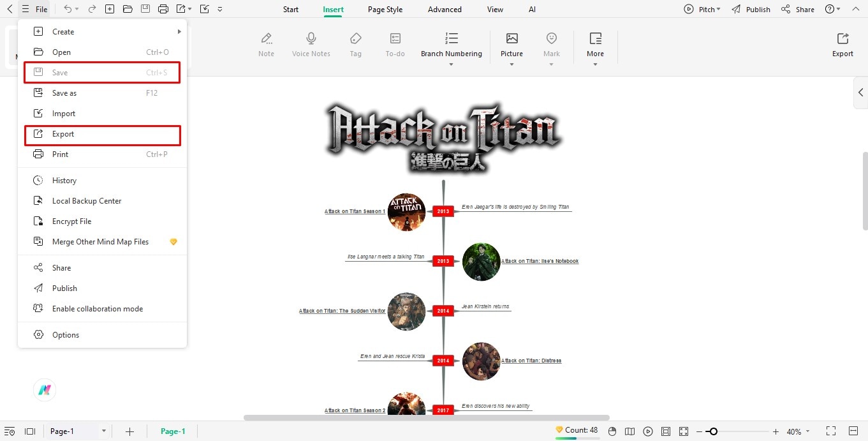
Task: Switch to the View tab
Action: click(495, 10)
